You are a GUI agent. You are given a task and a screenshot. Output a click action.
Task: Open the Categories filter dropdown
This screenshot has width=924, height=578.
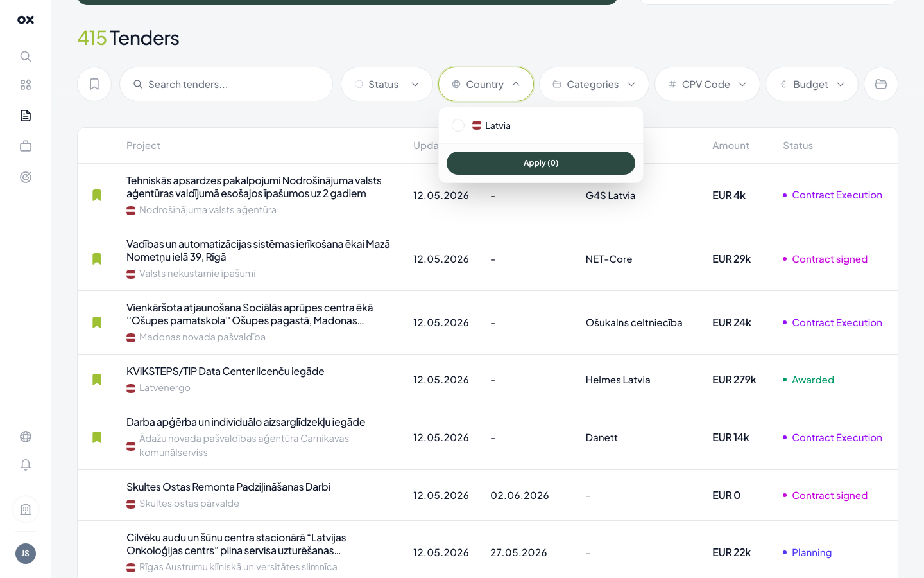coord(594,84)
